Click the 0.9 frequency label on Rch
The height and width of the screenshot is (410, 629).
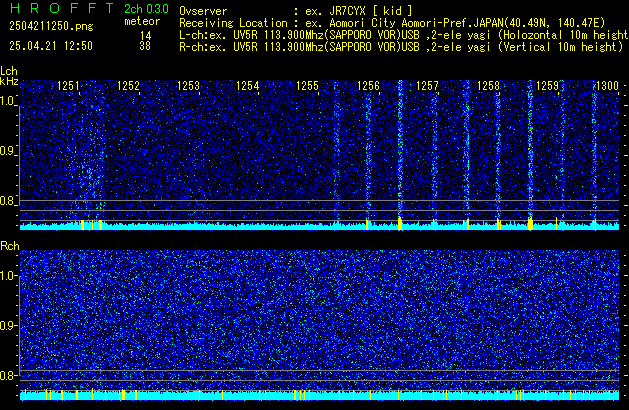point(8,325)
